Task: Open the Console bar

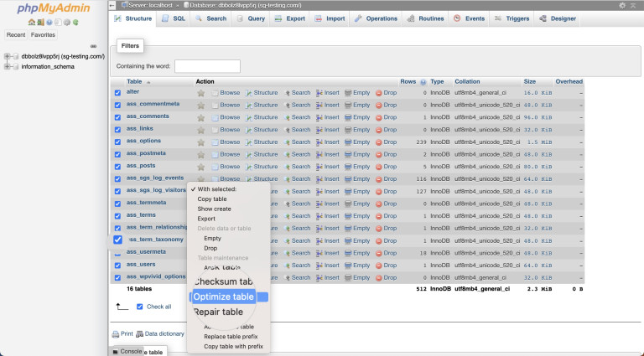Action: click(x=127, y=352)
